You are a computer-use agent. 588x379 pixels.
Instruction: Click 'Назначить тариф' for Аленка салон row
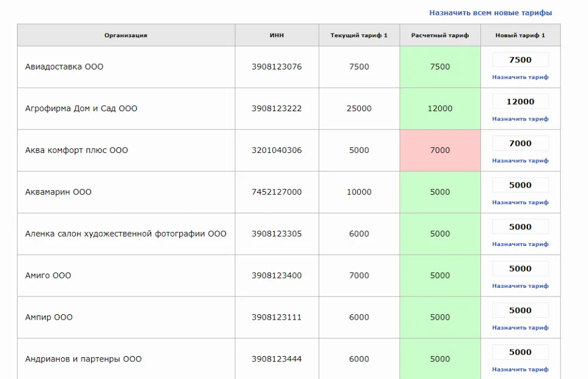pos(520,244)
